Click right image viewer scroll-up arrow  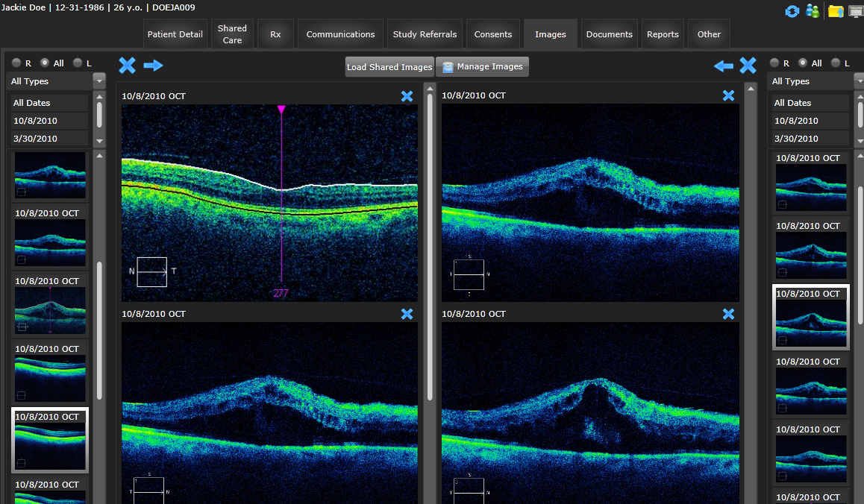(751, 88)
